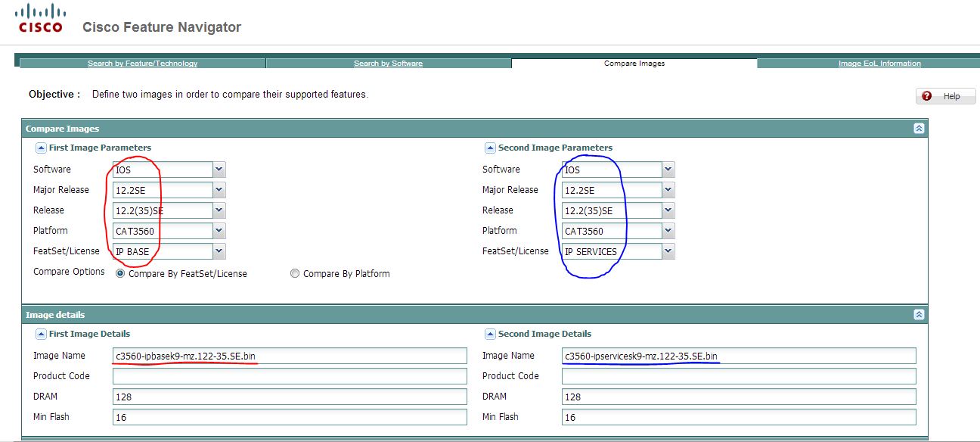Collapse First Image Parameters section
Image resolution: width=980 pixels, height=442 pixels.
(x=41, y=148)
